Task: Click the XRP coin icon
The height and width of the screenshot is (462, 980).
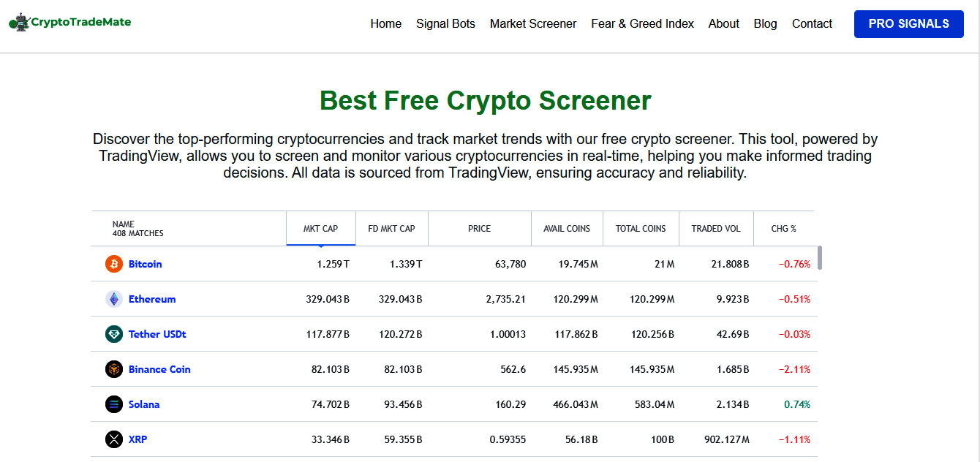Action: (113, 439)
